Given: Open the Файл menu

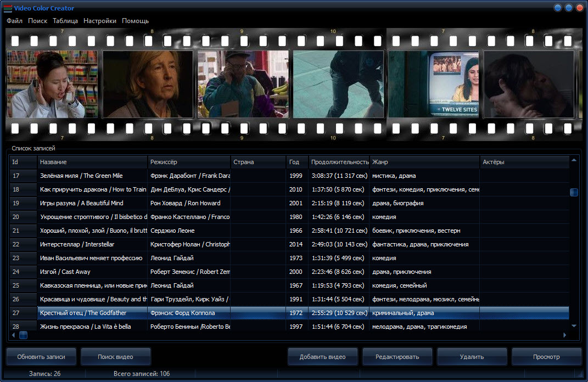Looking at the screenshot, I should [14, 21].
